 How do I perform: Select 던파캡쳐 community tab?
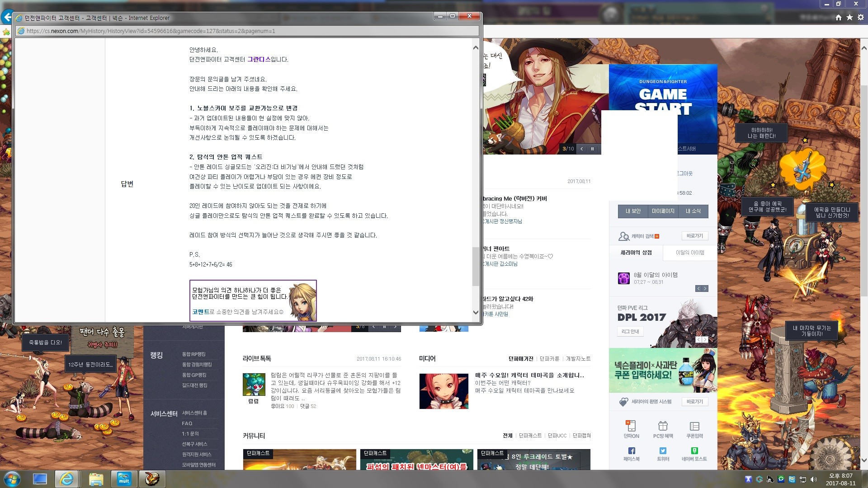click(581, 436)
